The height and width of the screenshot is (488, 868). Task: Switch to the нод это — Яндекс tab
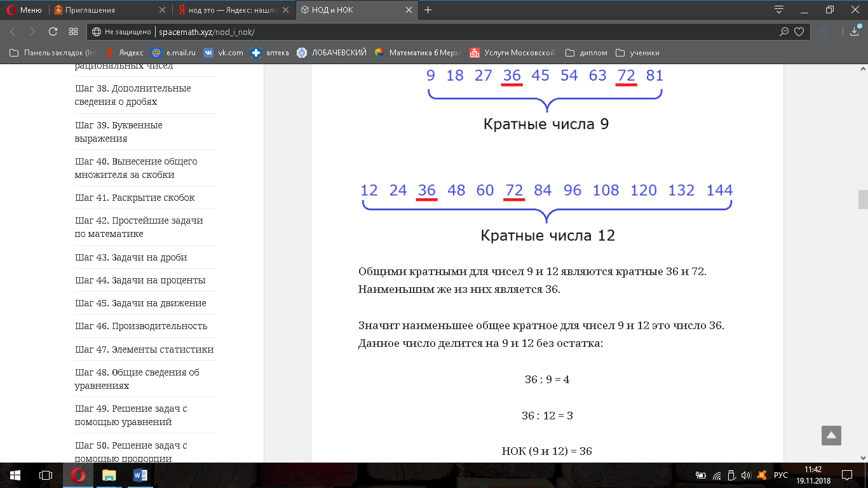pyautogui.click(x=233, y=10)
